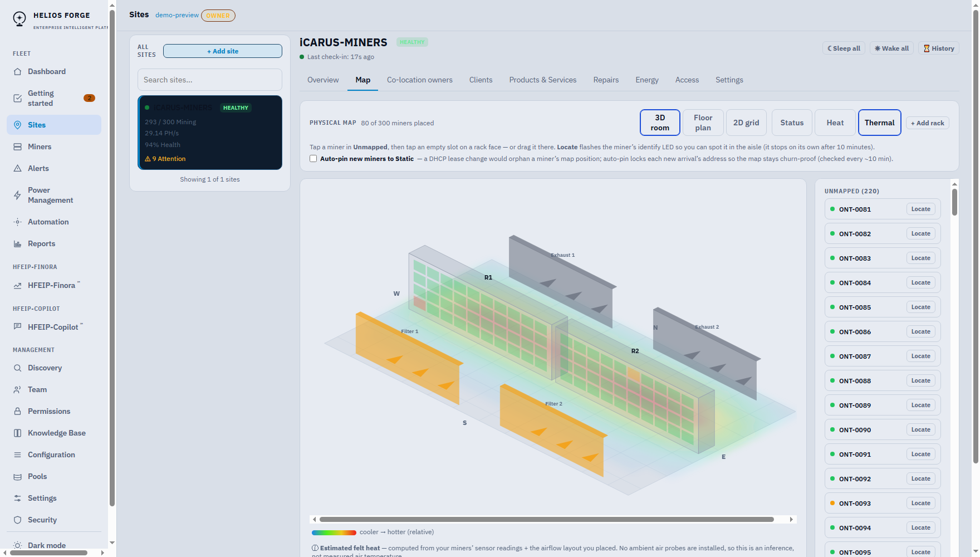Toggle the Heat overlay
The width and height of the screenshot is (980, 557).
click(835, 123)
